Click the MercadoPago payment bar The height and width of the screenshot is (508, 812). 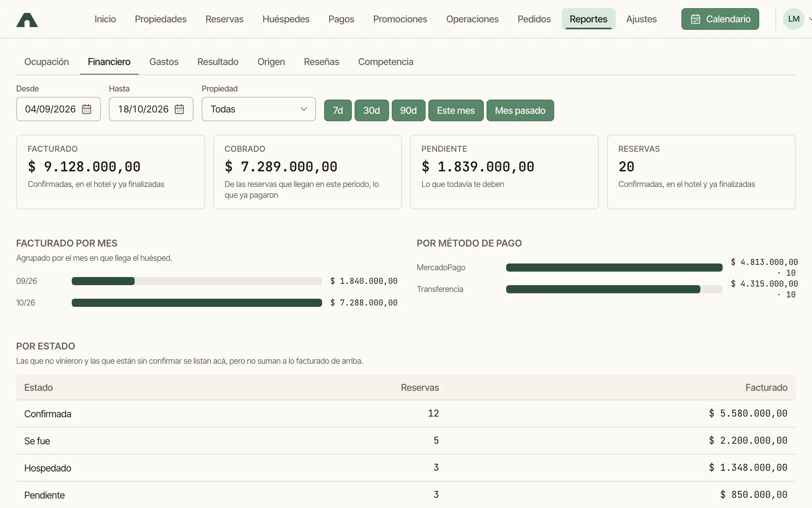[x=614, y=268]
